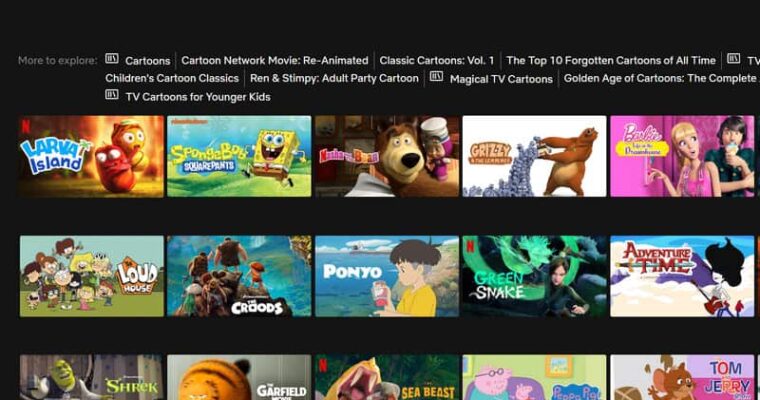Click the collection icon beside Cartoons
The height and width of the screenshot is (400, 760).
[111, 59]
